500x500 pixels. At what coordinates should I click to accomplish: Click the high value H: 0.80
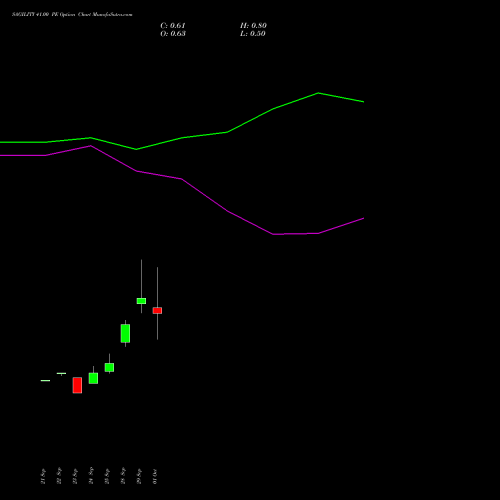[253, 26]
